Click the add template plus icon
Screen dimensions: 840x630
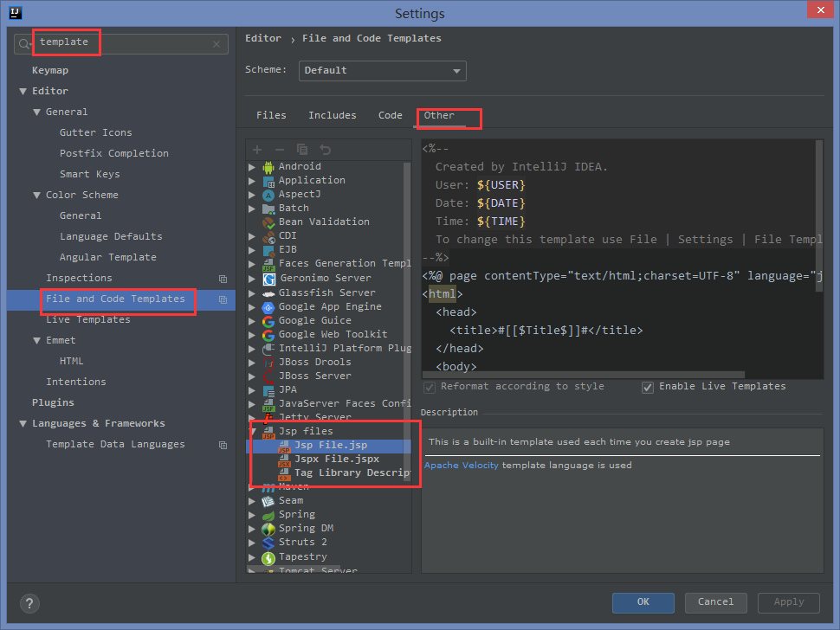(x=257, y=150)
